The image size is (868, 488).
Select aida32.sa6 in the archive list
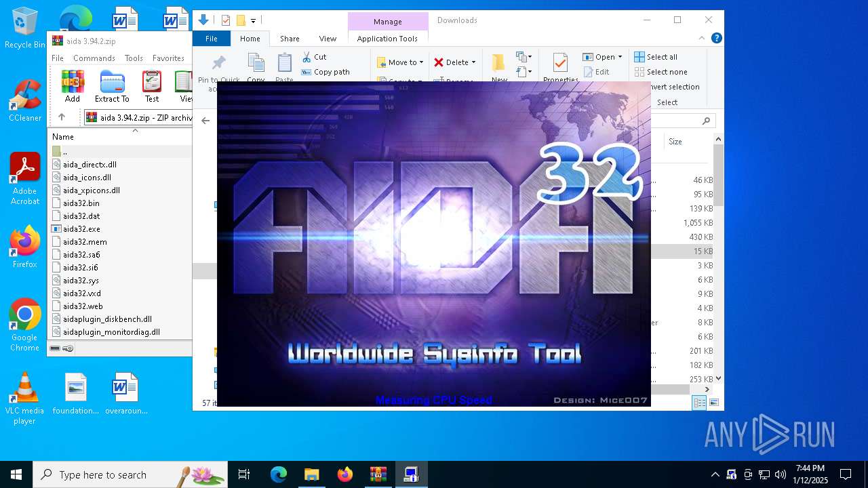point(81,255)
